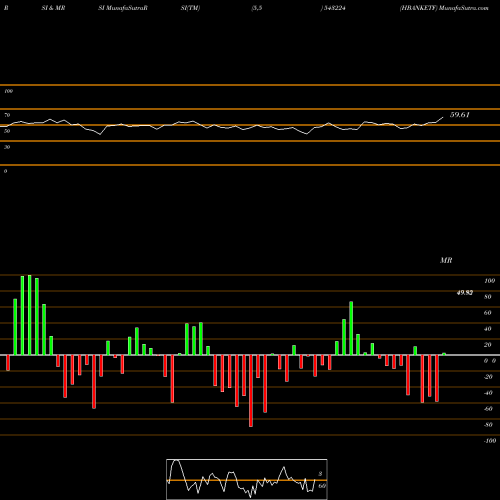
Task: Click the "SI MunafaSutraR" header text
Action: (x=123, y=8)
